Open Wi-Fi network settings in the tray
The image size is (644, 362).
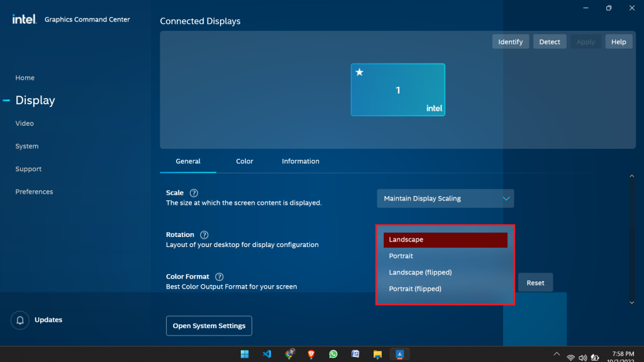[570, 358]
